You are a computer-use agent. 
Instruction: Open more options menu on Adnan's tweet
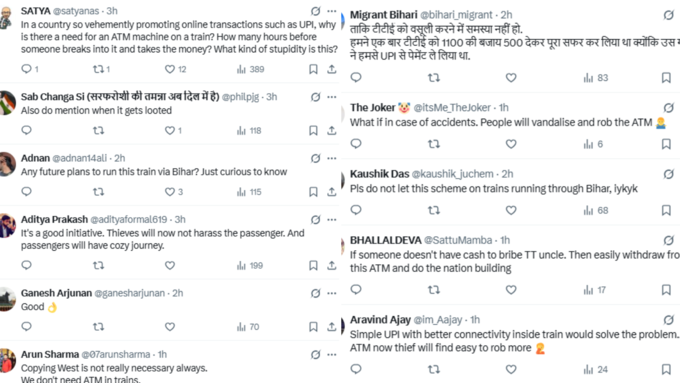click(332, 158)
